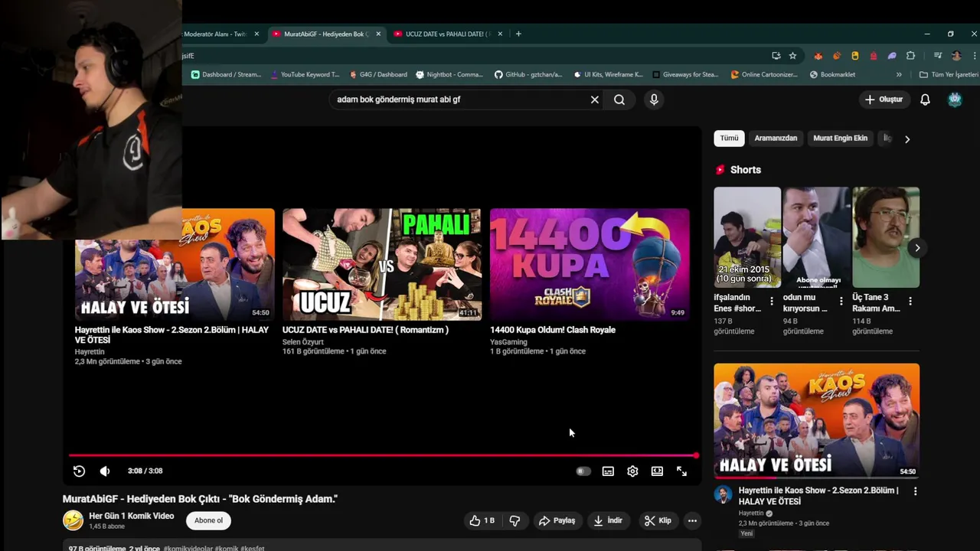Open the '14400 Kupa Oldum! Clash Royale' title
The height and width of the screenshot is (551, 980).
553,330
